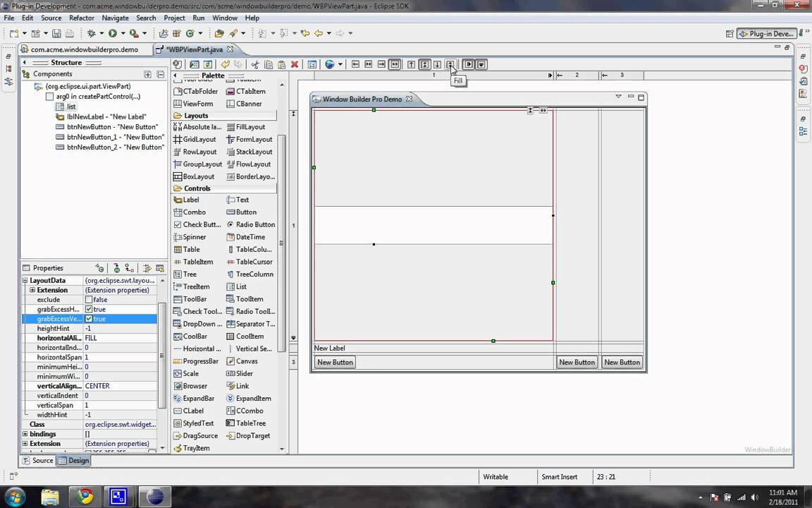Click the horizontal alignment Right arrow icon
812x508 pixels.
point(381,64)
